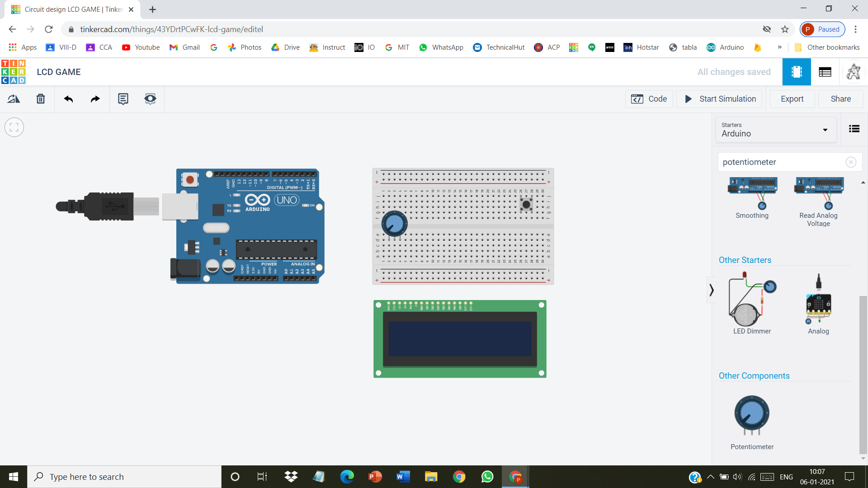Open the Notes annotation tool

coord(123,99)
